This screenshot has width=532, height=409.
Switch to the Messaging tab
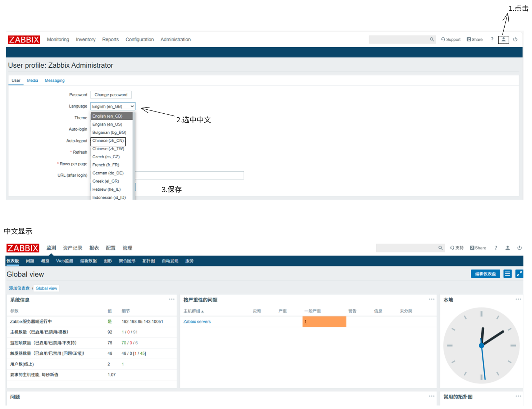click(55, 80)
